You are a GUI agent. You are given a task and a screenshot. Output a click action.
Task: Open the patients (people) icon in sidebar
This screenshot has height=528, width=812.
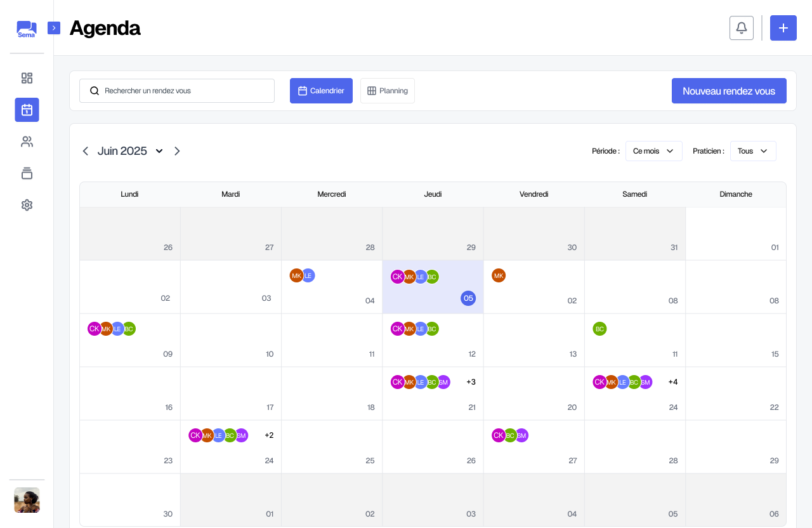27,142
